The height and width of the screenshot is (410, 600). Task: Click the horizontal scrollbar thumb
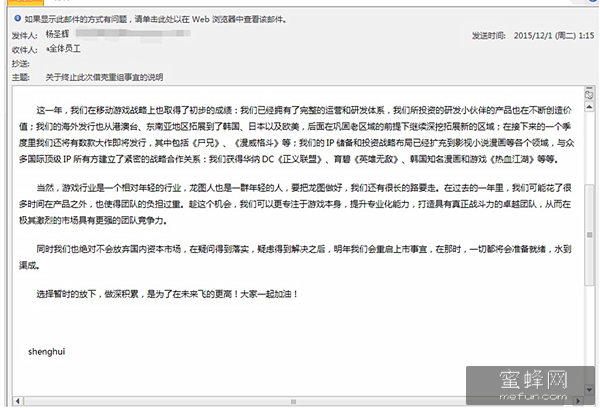pyautogui.click(x=293, y=401)
